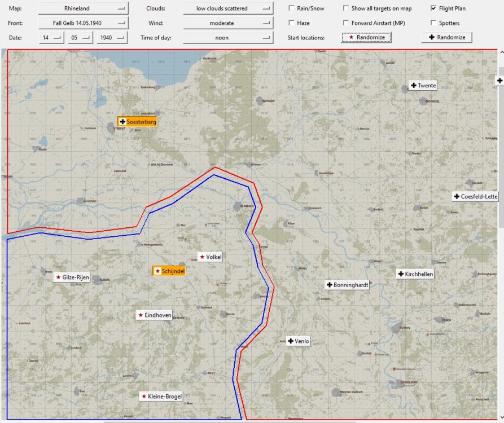
Task: Select the highlighted Schijndel airfield marker
Action: (x=169, y=271)
